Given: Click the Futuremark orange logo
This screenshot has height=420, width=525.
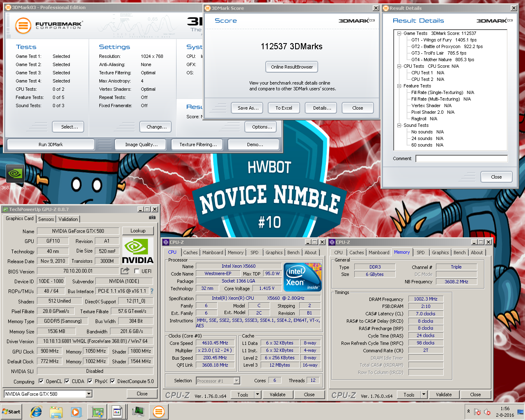Looking at the screenshot, I should 23,26.
